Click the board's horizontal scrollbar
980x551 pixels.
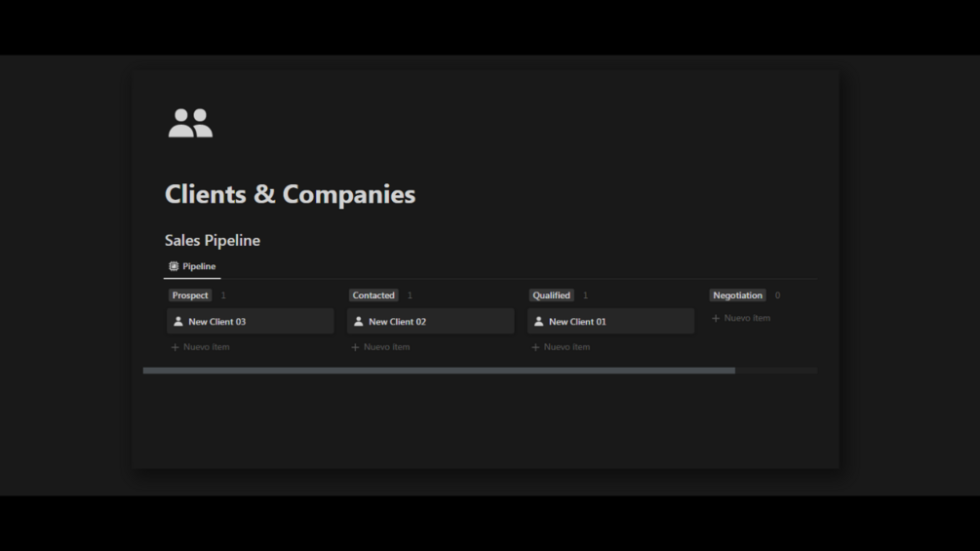[439, 371]
